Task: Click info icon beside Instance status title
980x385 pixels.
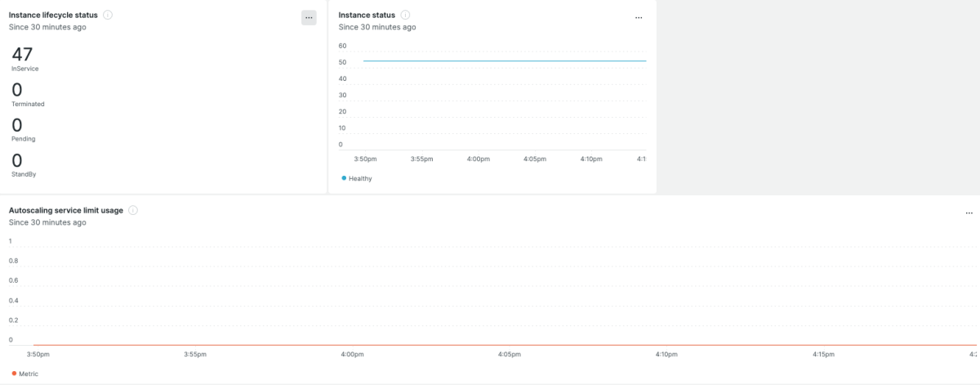Action: click(x=406, y=15)
